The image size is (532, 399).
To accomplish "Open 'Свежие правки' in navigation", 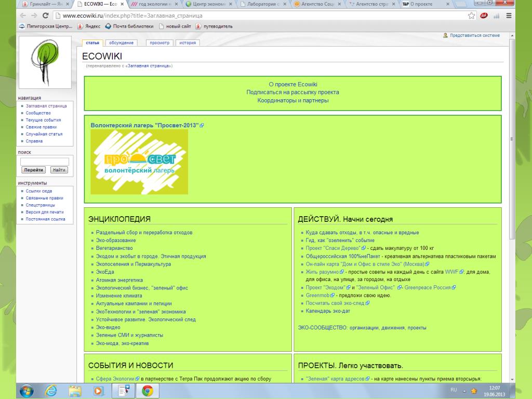I will (x=41, y=127).
